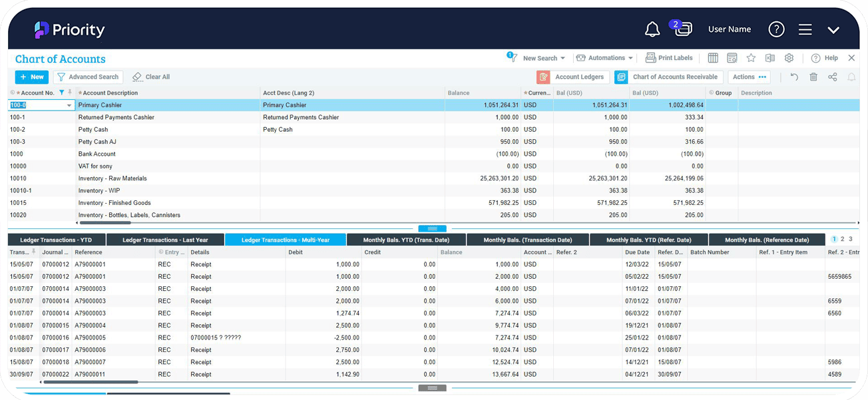The image size is (868, 400).
Task: Open the Excel export icon
Action: coord(769,58)
